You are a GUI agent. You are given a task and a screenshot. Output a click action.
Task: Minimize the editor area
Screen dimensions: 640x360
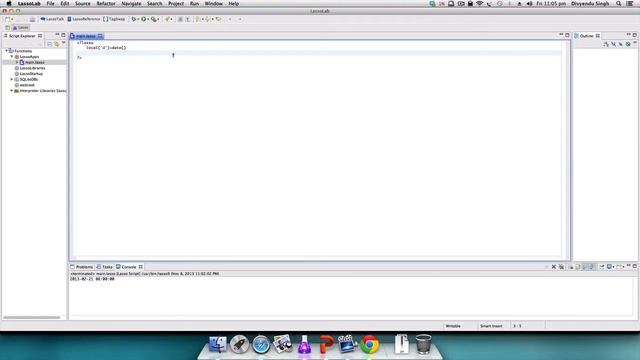pyautogui.click(x=561, y=35)
